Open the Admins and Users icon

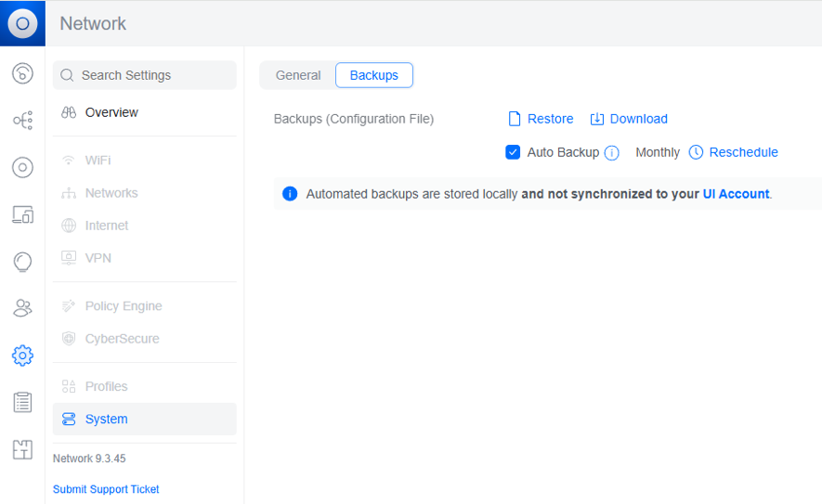coord(22,308)
